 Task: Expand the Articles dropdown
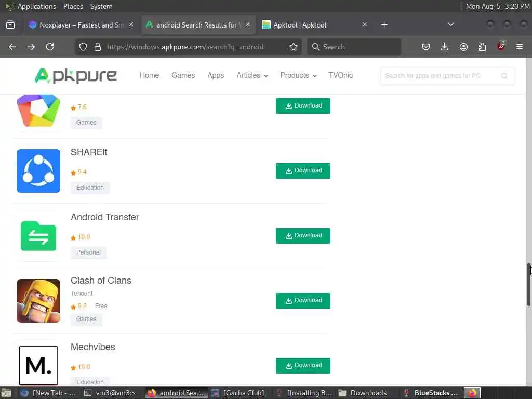pyautogui.click(x=252, y=75)
